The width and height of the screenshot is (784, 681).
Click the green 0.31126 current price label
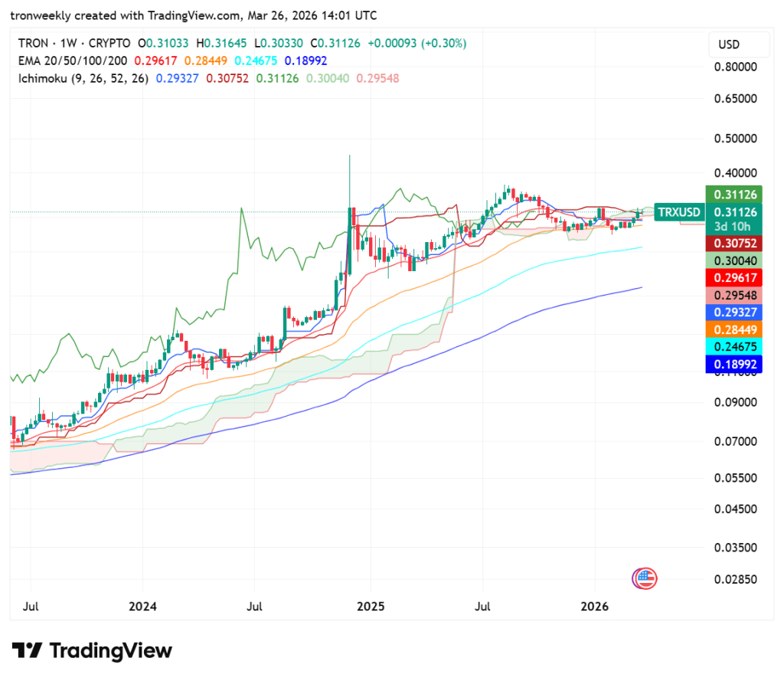(x=734, y=194)
